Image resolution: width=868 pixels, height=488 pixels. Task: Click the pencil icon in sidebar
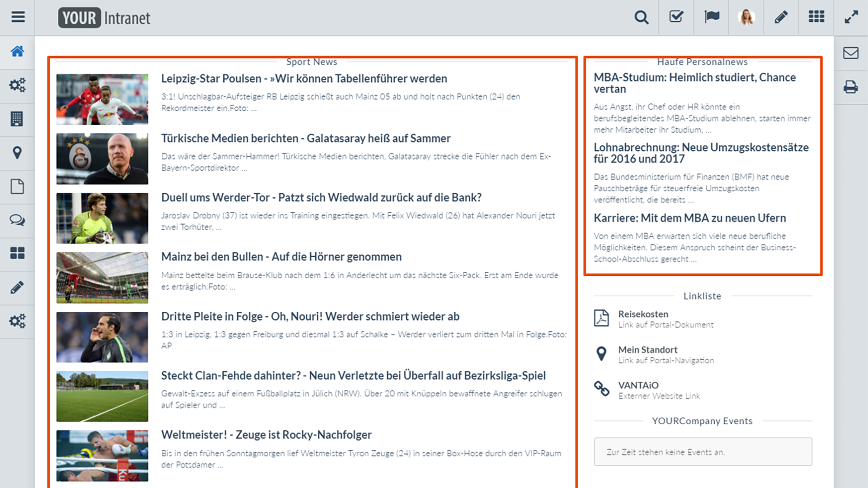click(17, 287)
